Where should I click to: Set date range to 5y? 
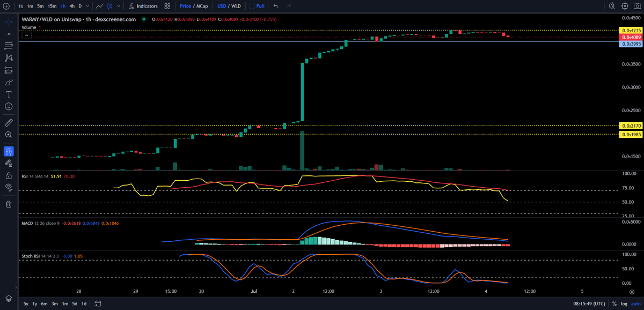coord(26,304)
